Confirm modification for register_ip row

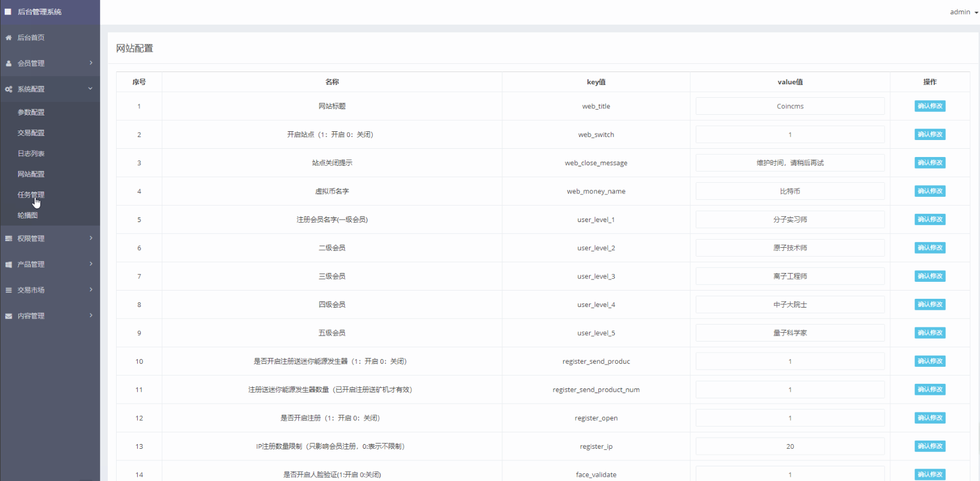click(x=930, y=446)
